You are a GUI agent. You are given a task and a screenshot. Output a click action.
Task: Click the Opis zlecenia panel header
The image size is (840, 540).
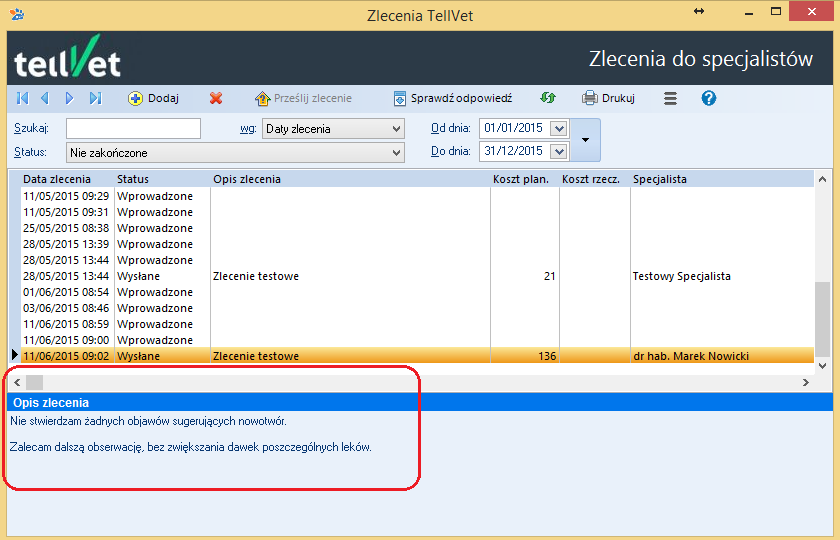click(420, 402)
